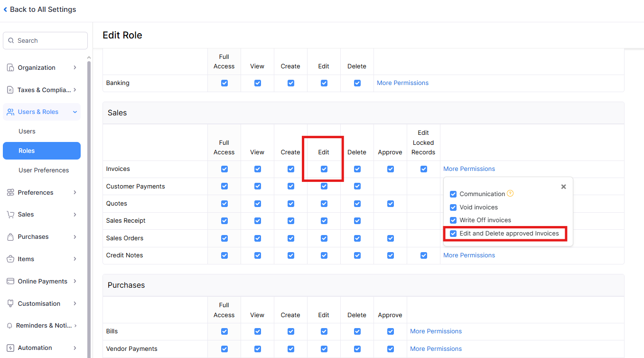Open More Permissions for Invoices
The height and width of the screenshot is (358, 644).
pyautogui.click(x=469, y=169)
